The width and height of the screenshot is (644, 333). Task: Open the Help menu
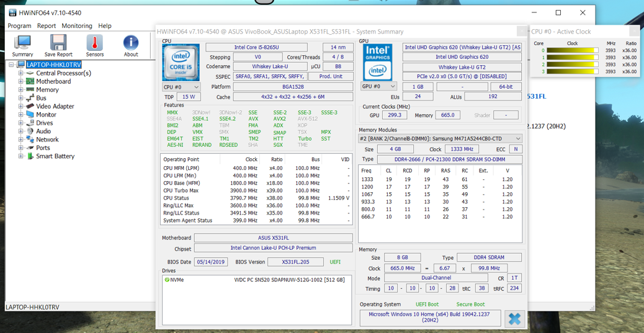tap(105, 25)
